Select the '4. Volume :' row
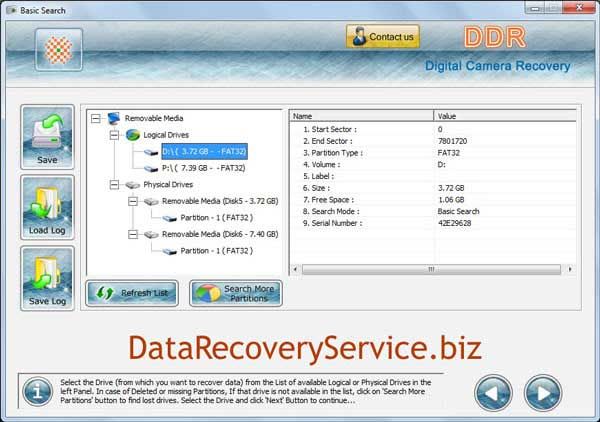The image size is (600, 422). [433, 165]
